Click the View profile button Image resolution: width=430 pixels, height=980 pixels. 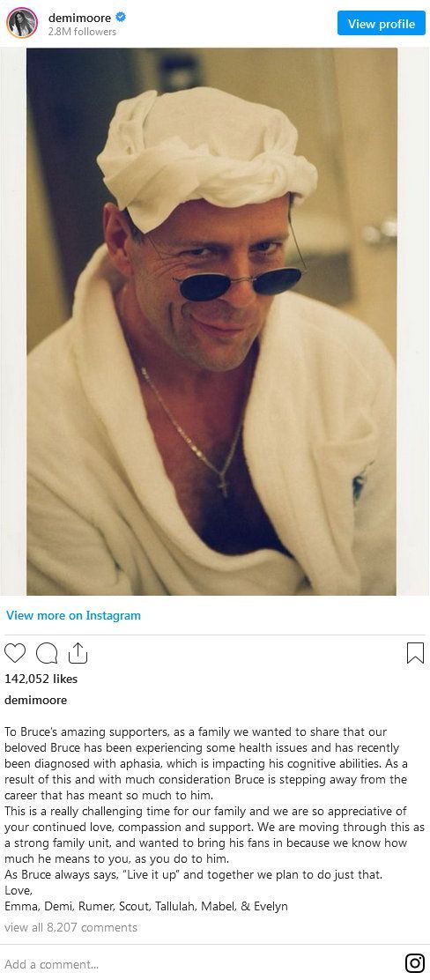(x=382, y=24)
